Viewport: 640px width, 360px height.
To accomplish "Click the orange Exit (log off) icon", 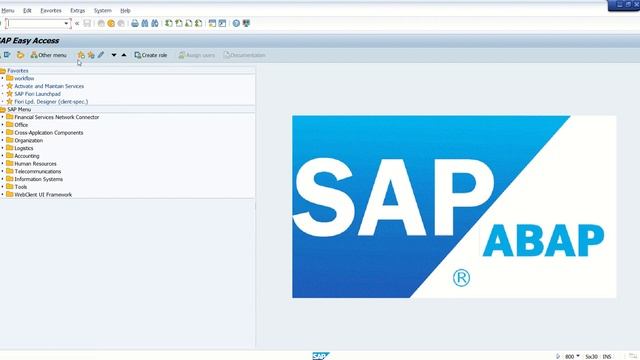I will point(111,24).
